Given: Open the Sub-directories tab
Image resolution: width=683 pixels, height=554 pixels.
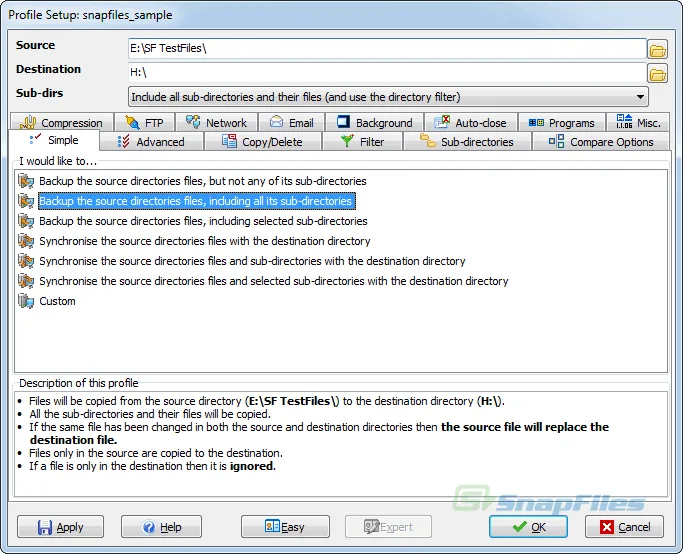Looking at the screenshot, I should coord(467,142).
